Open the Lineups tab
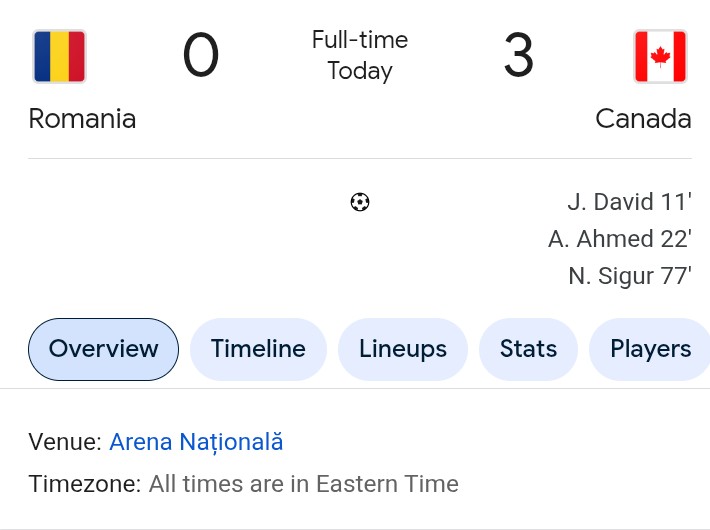This screenshot has width=710, height=530. pyautogui.click(x=403, y=349)
